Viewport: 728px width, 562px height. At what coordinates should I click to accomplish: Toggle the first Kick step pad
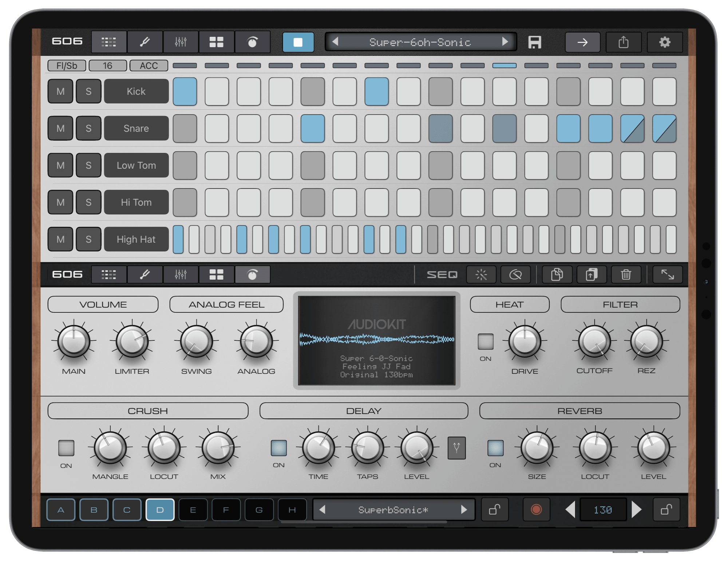(x=185, y=91)
